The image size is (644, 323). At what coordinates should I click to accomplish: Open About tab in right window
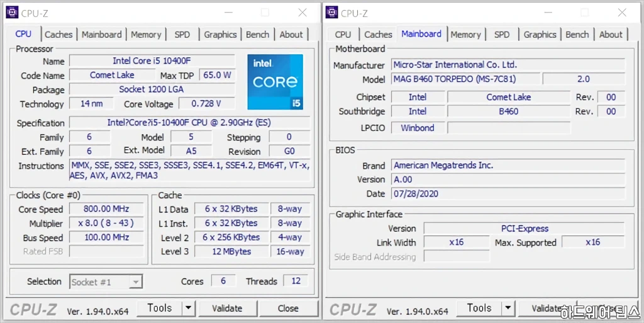611,35
